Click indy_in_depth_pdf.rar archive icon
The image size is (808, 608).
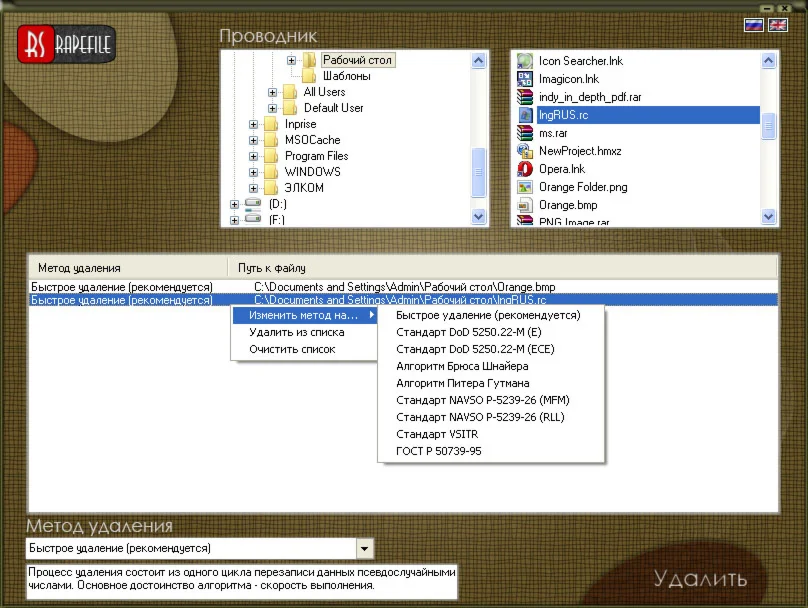(525, 97)
